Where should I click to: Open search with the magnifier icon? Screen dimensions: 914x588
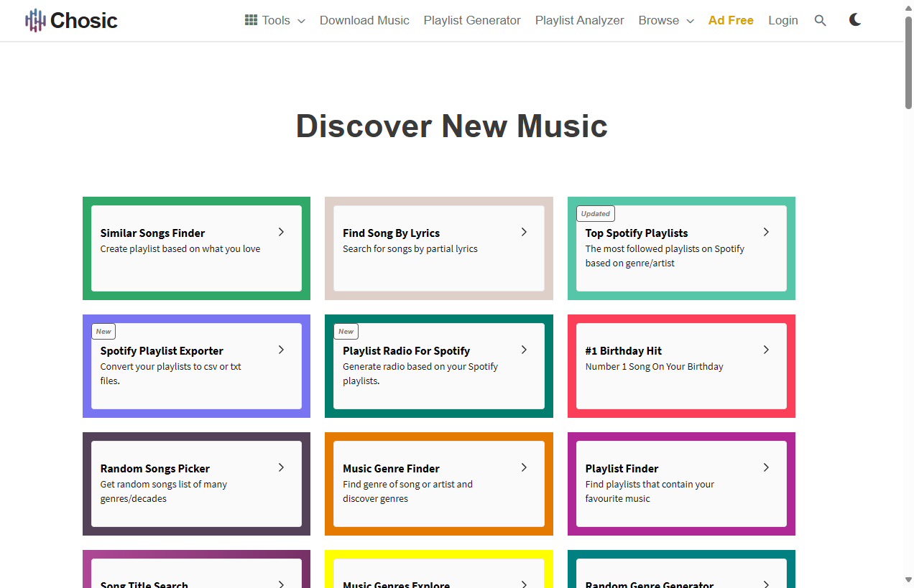click(x=820, y=21)
